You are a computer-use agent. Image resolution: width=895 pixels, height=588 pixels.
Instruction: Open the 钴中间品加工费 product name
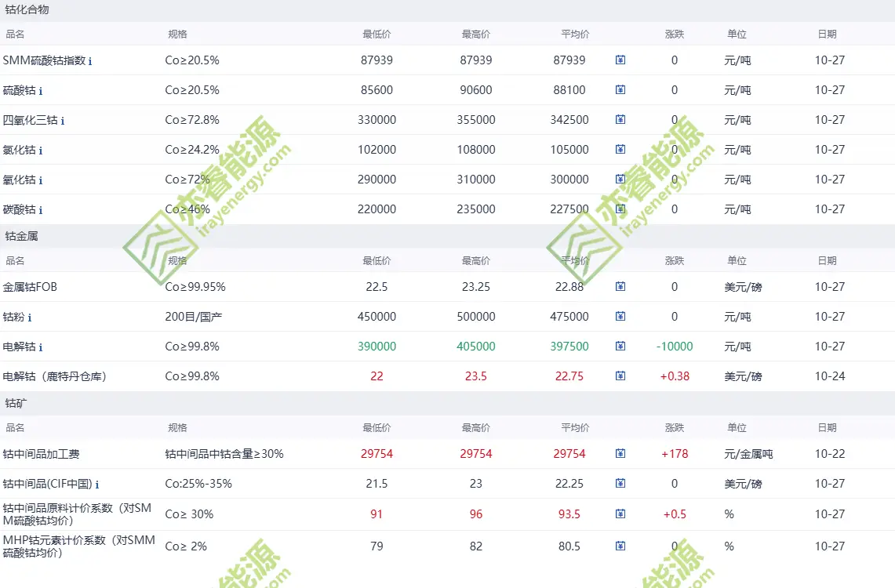[41, 454]
